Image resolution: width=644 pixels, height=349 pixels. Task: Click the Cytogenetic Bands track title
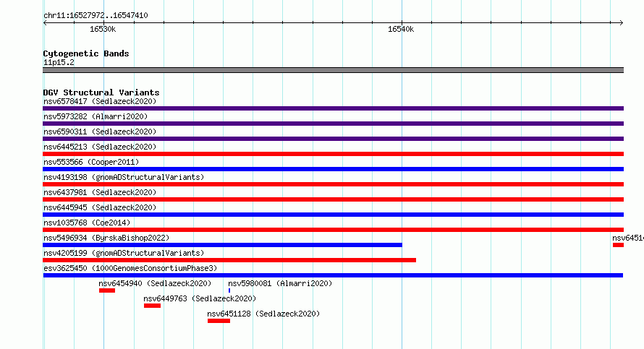click(x=86, y=53)
